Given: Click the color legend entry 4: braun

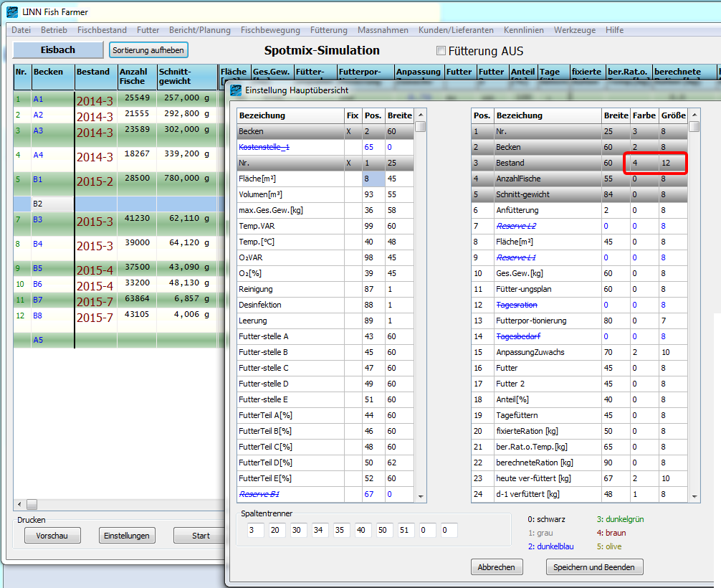Looking at the screenshot, I should (611, 533).
